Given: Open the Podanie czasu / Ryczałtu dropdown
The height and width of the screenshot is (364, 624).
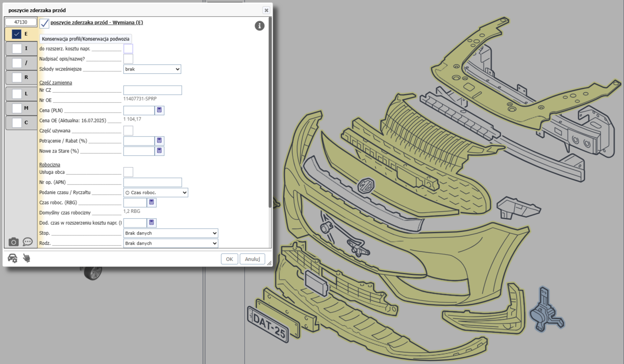Looking at the screenshot, I should (156, 193).
